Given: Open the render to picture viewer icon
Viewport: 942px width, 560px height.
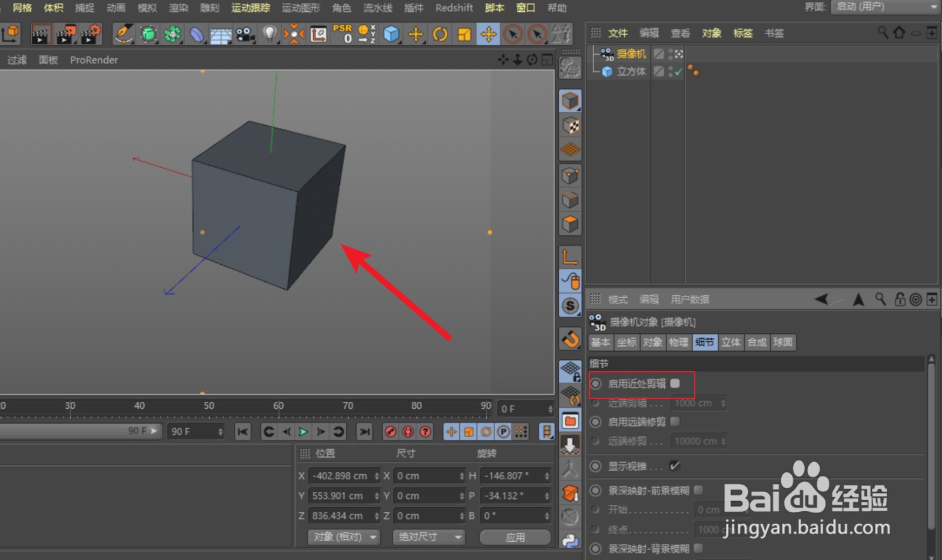Looking at the screenshot, I should [x=66, y=34].
